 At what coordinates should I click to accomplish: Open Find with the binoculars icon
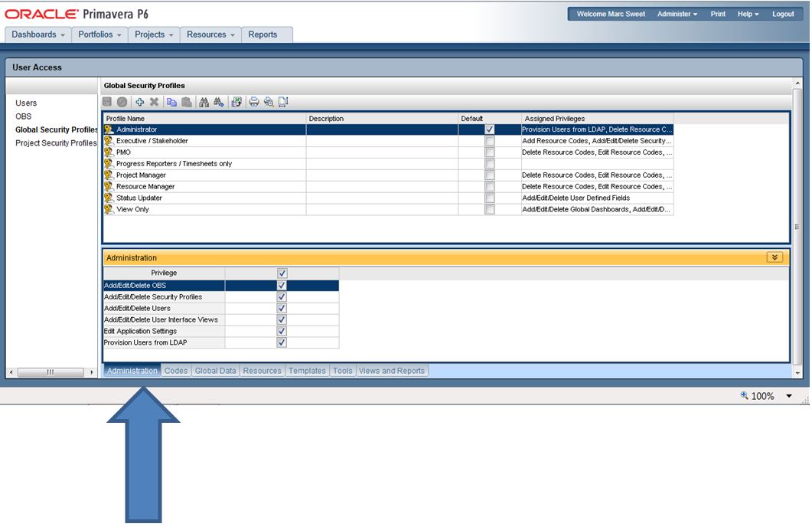click(x=204, y=102)
